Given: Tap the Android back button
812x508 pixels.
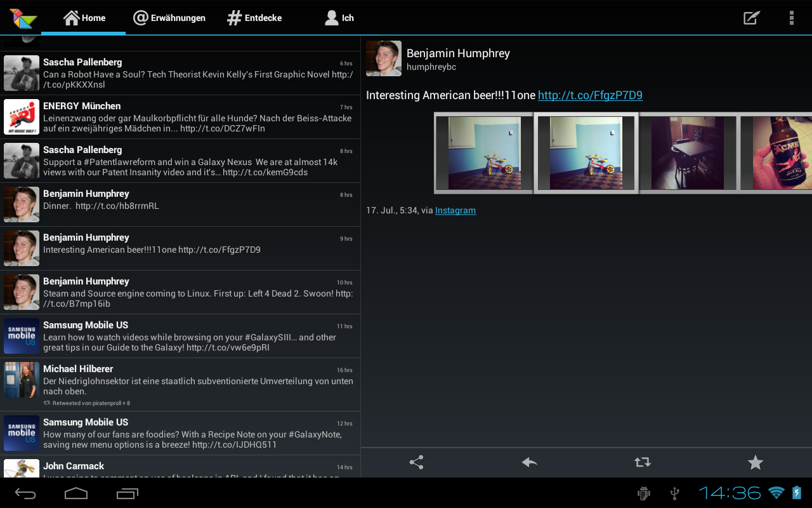Looking at the screenshot, I should point(25,493).
